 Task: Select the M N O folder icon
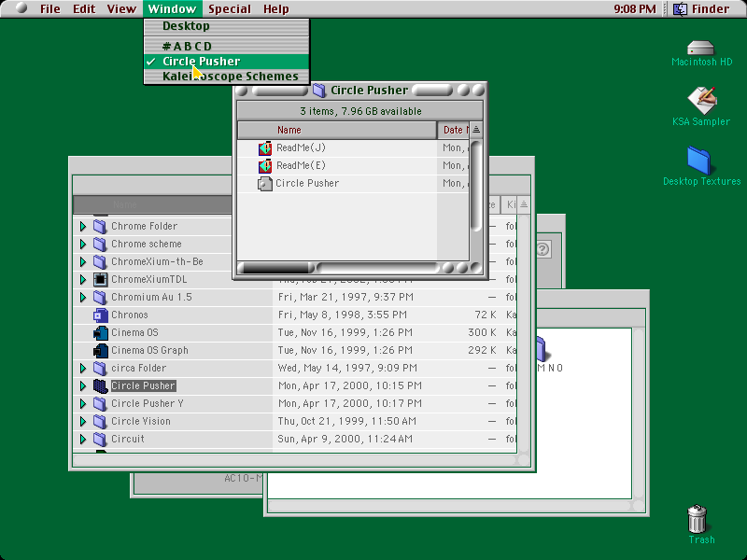pyautogui.click(x=543, y=349)
